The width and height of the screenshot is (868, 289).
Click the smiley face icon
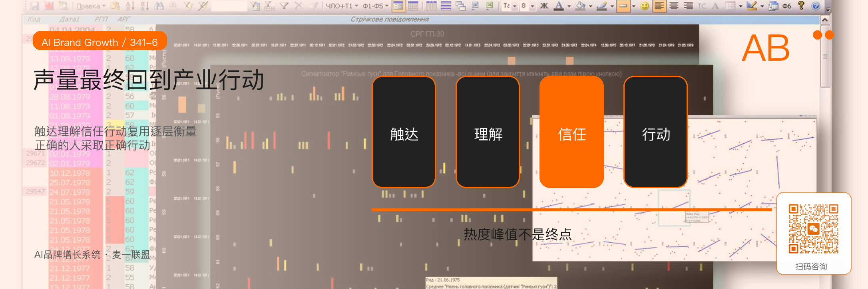tap(644, 6)
